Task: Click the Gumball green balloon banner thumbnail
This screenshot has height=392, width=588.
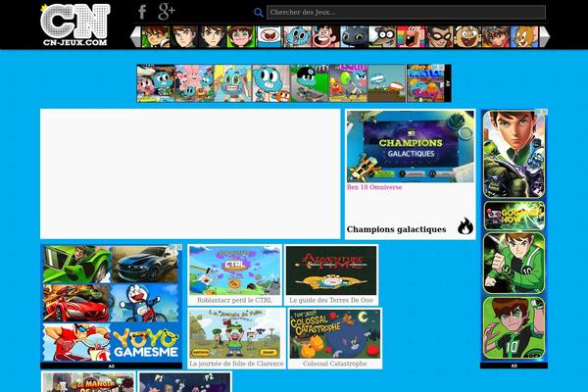Action: click(348, 83)
